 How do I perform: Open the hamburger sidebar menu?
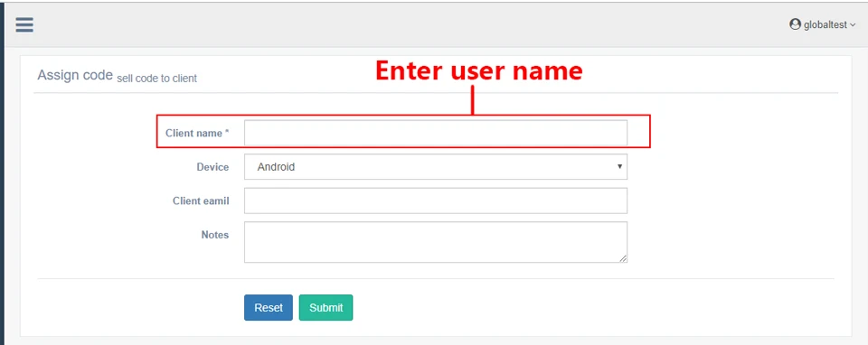(24, 25)
